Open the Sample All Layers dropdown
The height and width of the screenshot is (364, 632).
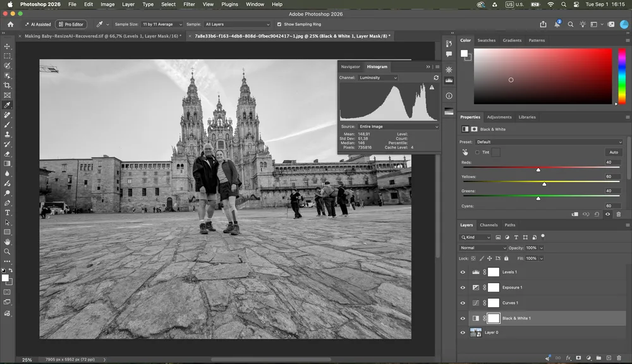point(237,24)
